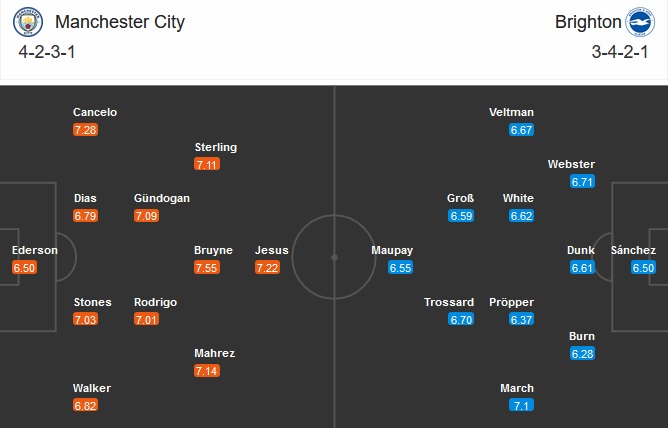Viewport: 668px width, 428px height.
Task: Select goalkeeper Ederson
Action: (x=34, y=250)
